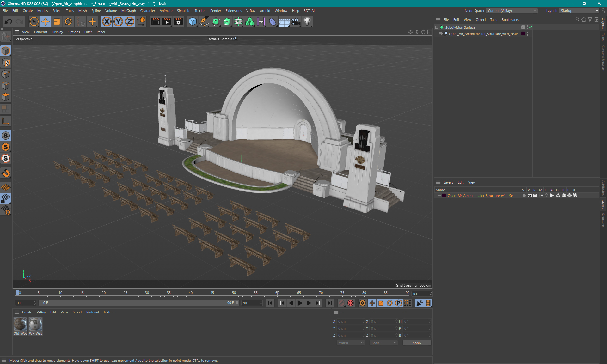The width and height of the screenshot is (607, 364).
Task: Open the Spline Pen tool
Action: [204, 21]
